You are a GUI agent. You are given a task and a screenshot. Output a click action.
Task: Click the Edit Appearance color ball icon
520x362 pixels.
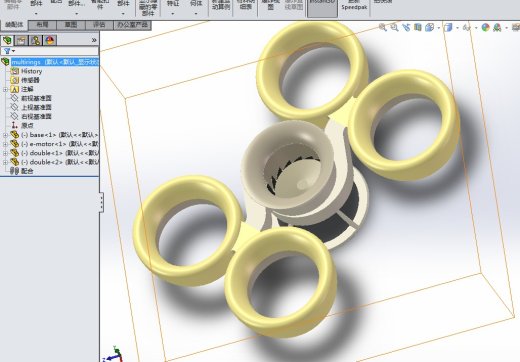click(486, 27)
